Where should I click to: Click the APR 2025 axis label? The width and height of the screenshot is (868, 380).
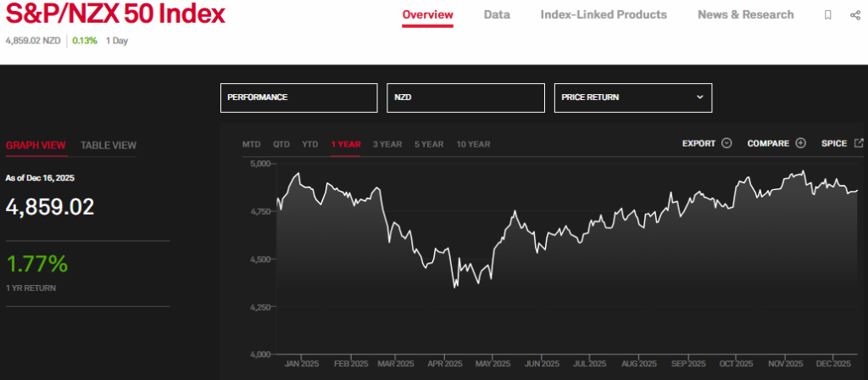446,364
